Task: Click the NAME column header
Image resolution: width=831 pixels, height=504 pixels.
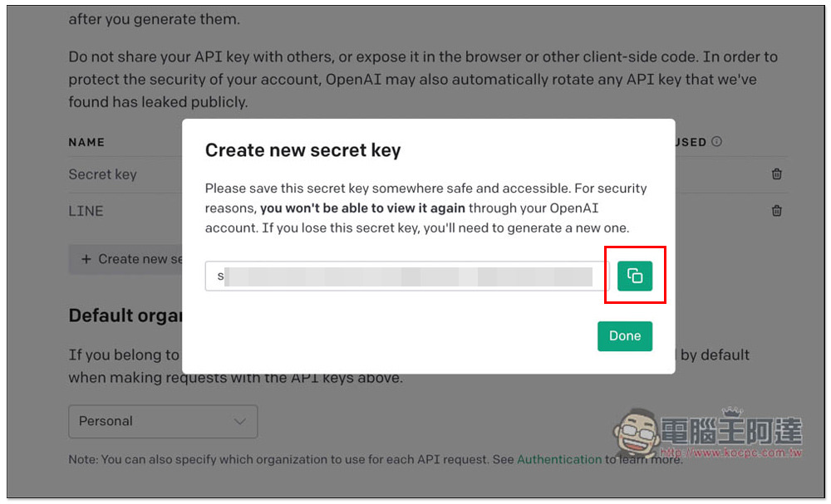Action: pos(86,142)
